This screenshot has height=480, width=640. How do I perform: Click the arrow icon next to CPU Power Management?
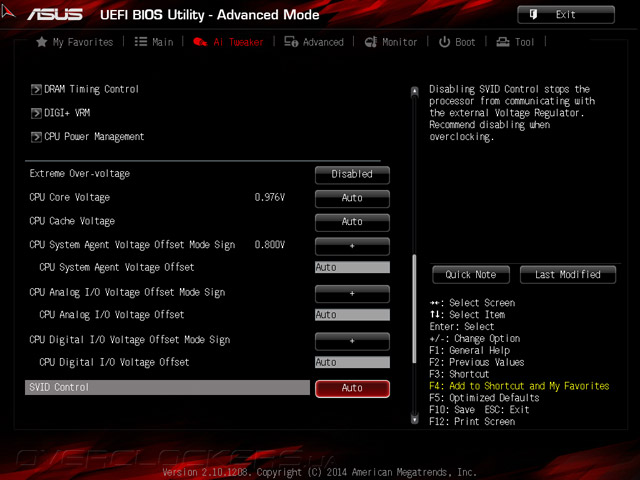click(36, 137)
